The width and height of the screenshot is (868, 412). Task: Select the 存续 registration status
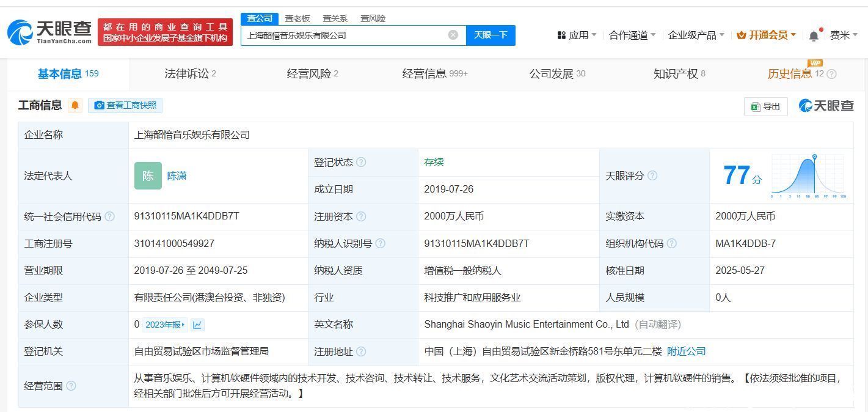tap(434, 162)
